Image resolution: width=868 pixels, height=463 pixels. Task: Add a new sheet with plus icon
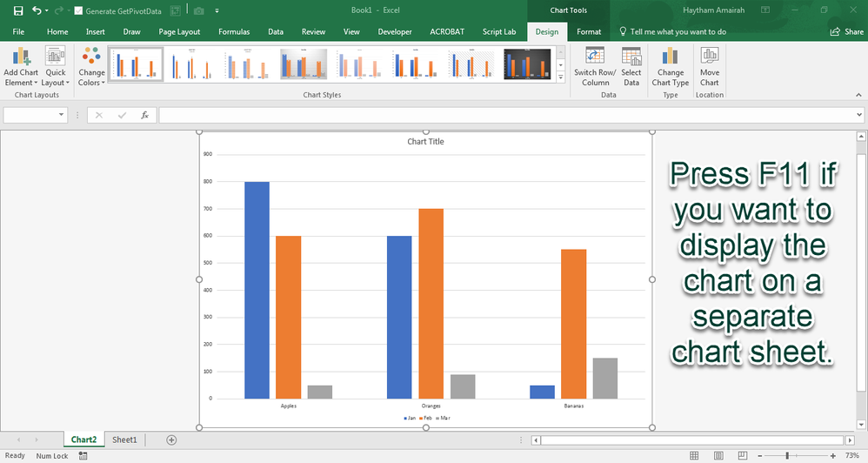coord(171,440)
